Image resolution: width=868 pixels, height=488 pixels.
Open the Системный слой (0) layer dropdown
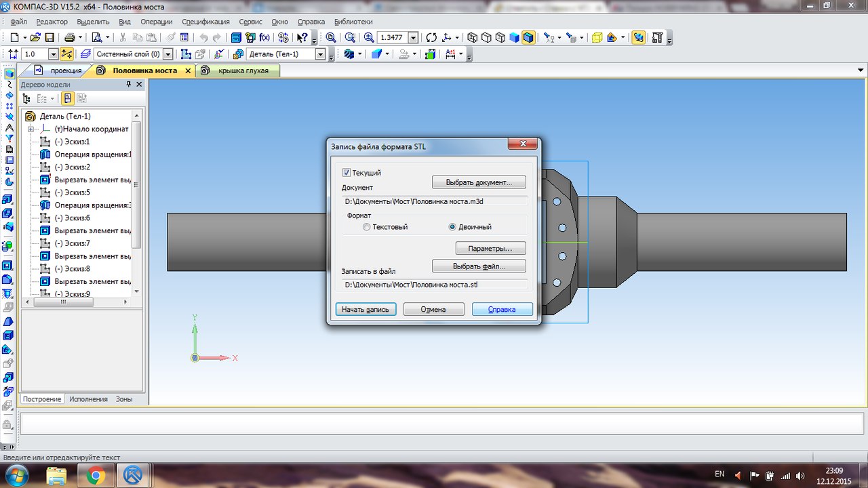click(x=168, y=54)
